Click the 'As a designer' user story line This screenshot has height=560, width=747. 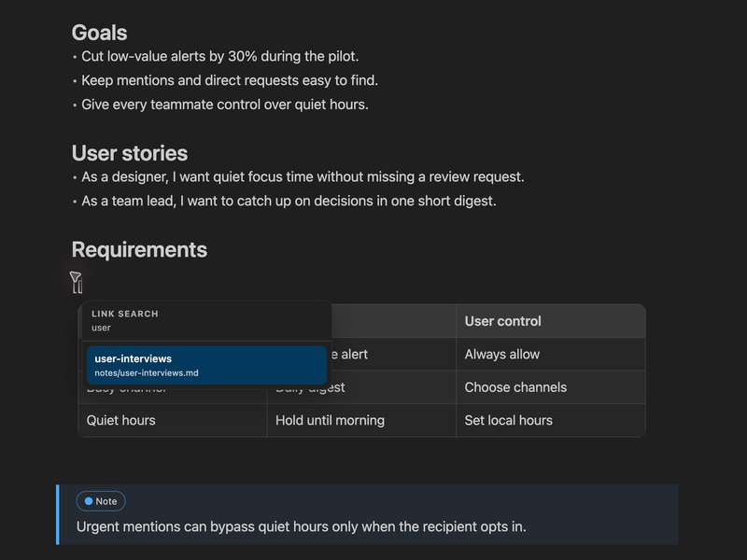coord(303,176)
